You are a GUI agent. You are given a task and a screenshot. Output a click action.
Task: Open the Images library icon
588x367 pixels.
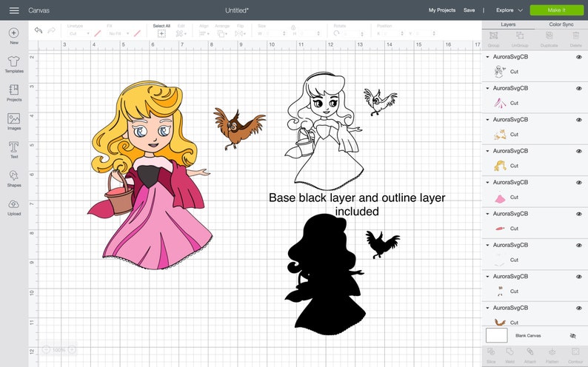[x=14, y=118]
